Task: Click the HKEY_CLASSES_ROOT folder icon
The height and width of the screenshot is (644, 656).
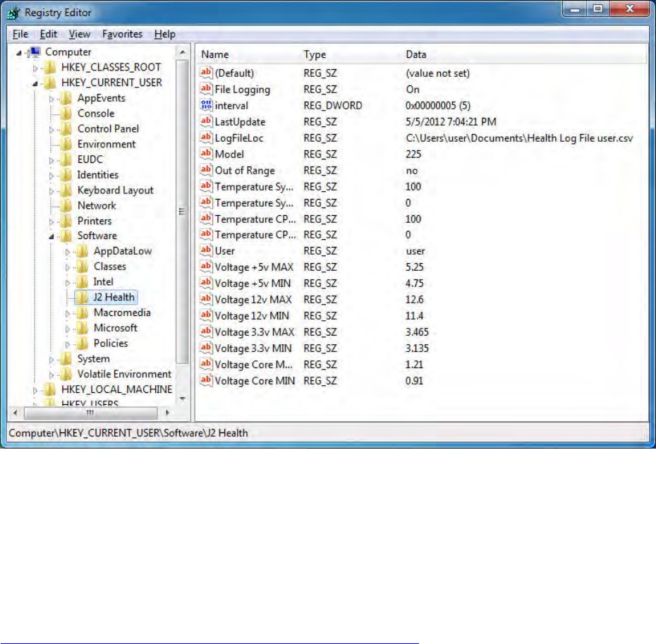Action: 50,68
